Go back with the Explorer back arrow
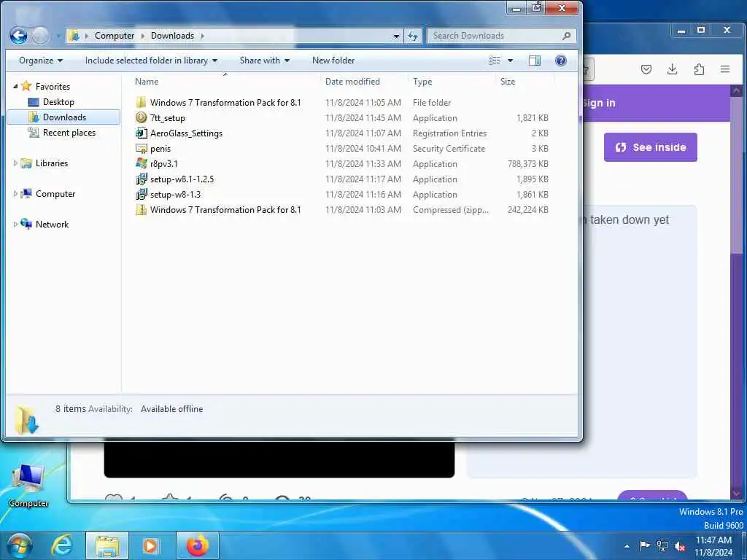The height and width of the screenshot is (560, 747). point(18,36)
